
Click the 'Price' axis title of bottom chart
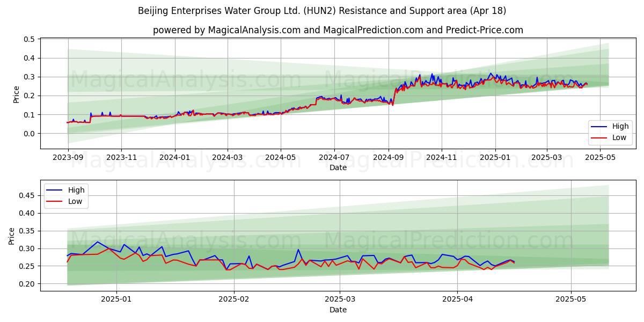[12, 236]
